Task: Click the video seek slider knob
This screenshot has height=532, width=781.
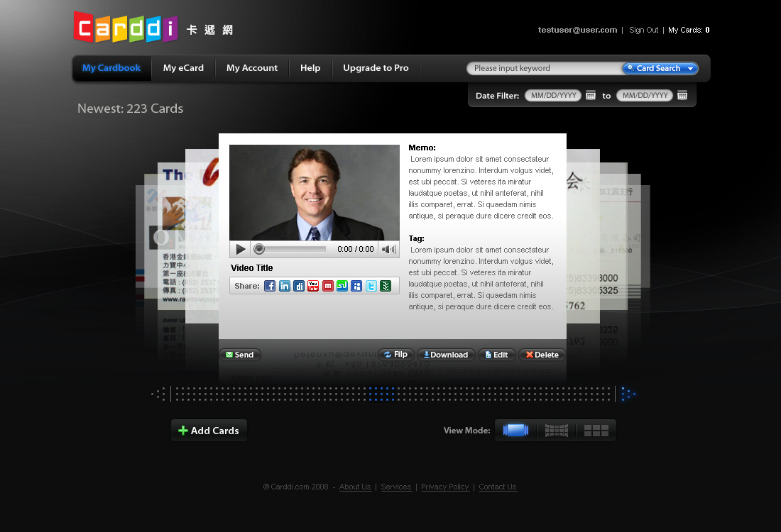Action: (x=259, y=249)
